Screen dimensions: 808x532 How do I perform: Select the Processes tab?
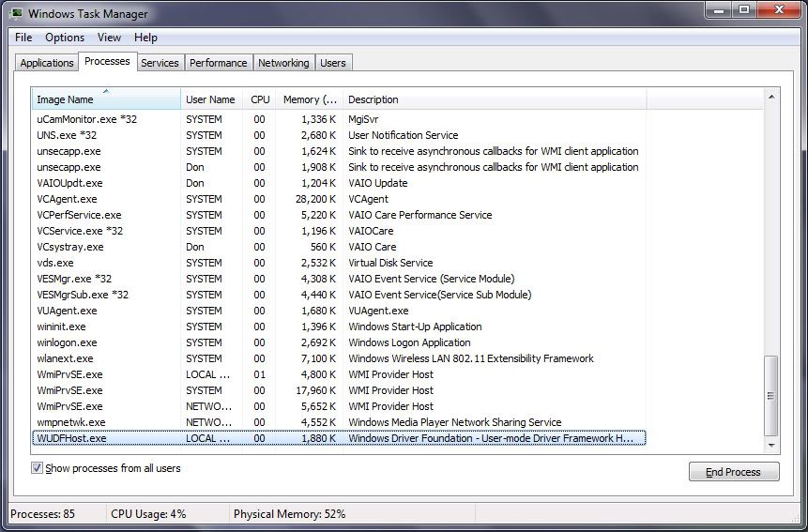(x=107, y=61)
